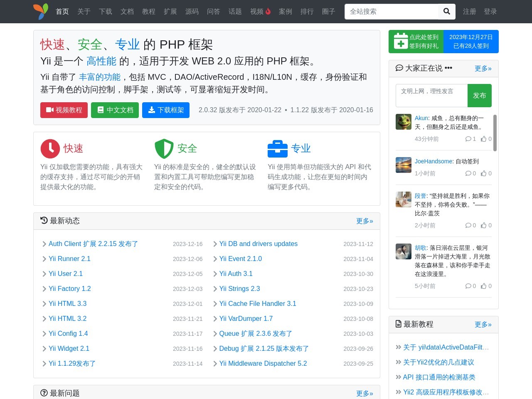Click the briefcase icon above 专业
This screenshot has height=399, width=532.
click(278, 148)
